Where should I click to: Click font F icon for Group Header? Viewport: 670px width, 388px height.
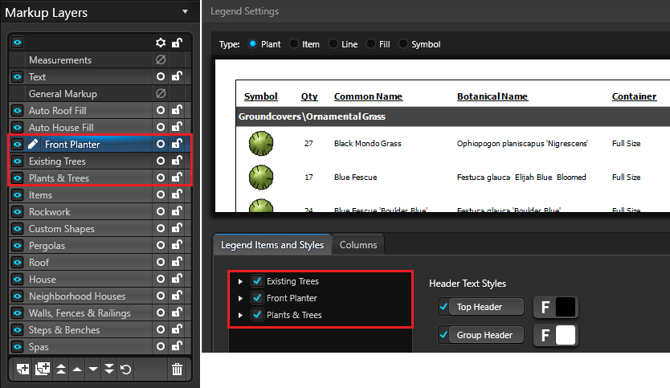(x=545, y=335)
